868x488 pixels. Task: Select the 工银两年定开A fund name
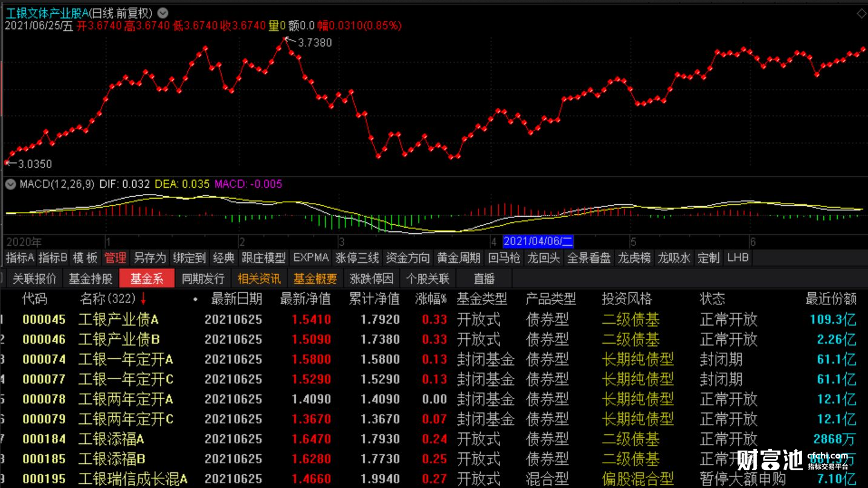pyautogui.click(x=126, y=399)
